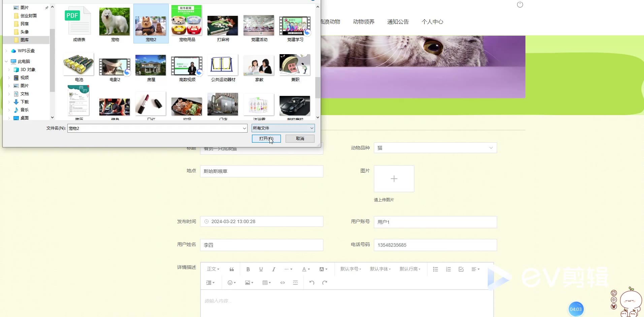Open the 所有文件 file type dropdown
The width and height of the screenshot is (644, 317).
(283, 128)
